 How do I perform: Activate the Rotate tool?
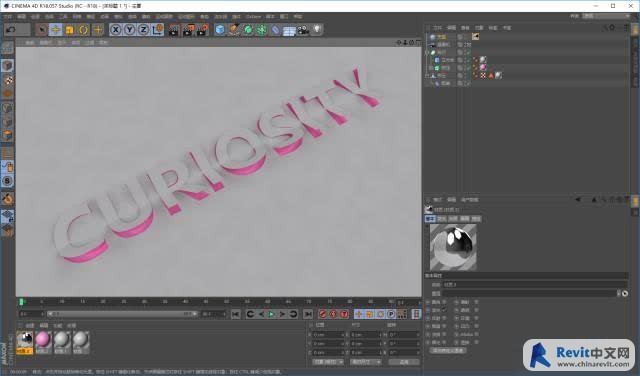(84, 30)
